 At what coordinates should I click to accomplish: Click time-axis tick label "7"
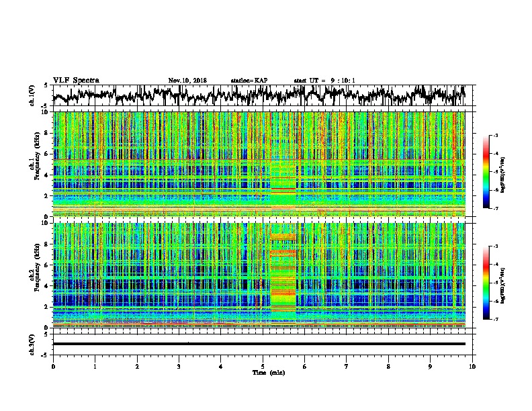(347, 367)
